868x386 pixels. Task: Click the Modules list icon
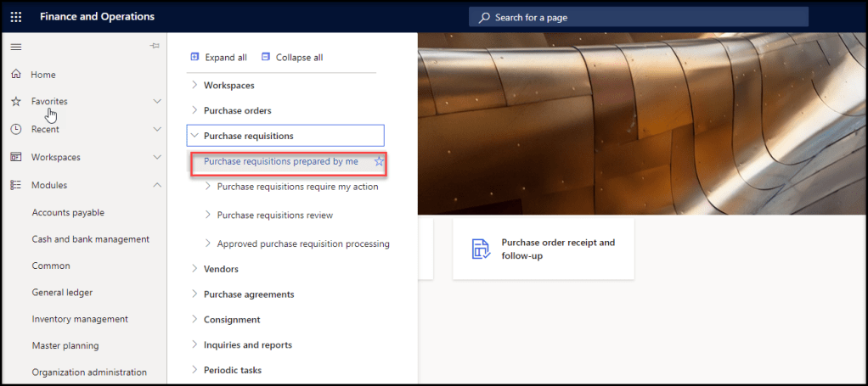click(x=15, y=185)
